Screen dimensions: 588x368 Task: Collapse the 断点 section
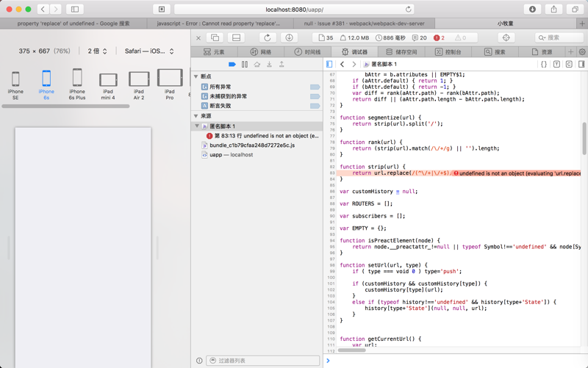point(196,76)
